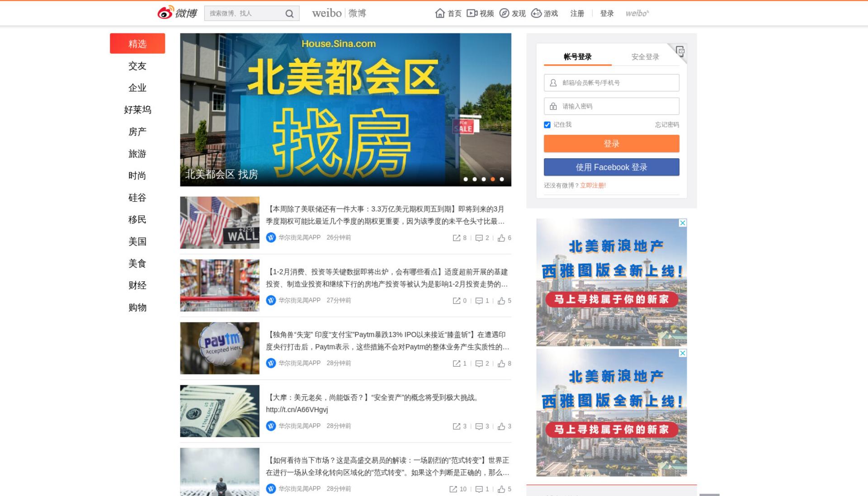Image resolution: width=868 pixels, height=496 pixels.
Task: Comment on the 大摩美元 post
Action: (x=482, y=426)
